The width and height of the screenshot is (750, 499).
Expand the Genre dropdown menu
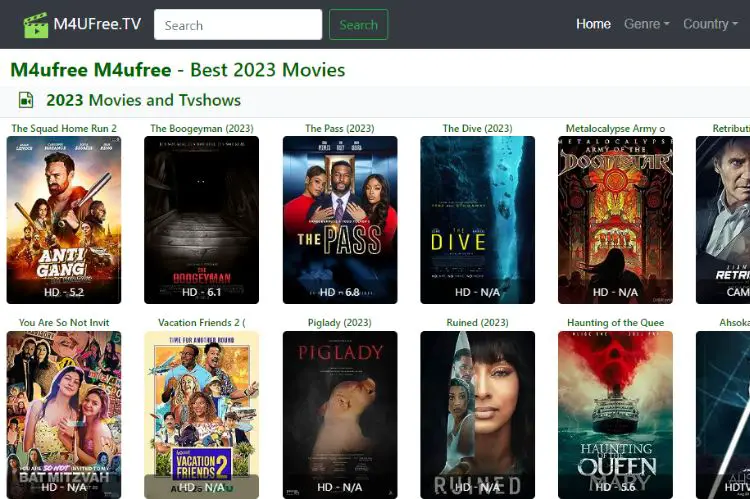(646, 24)
